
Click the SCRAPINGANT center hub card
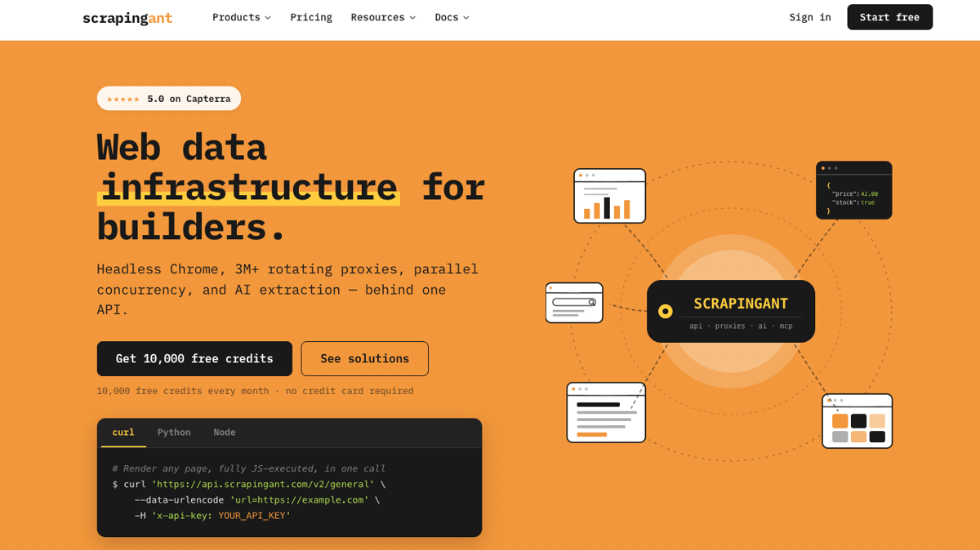731,311
